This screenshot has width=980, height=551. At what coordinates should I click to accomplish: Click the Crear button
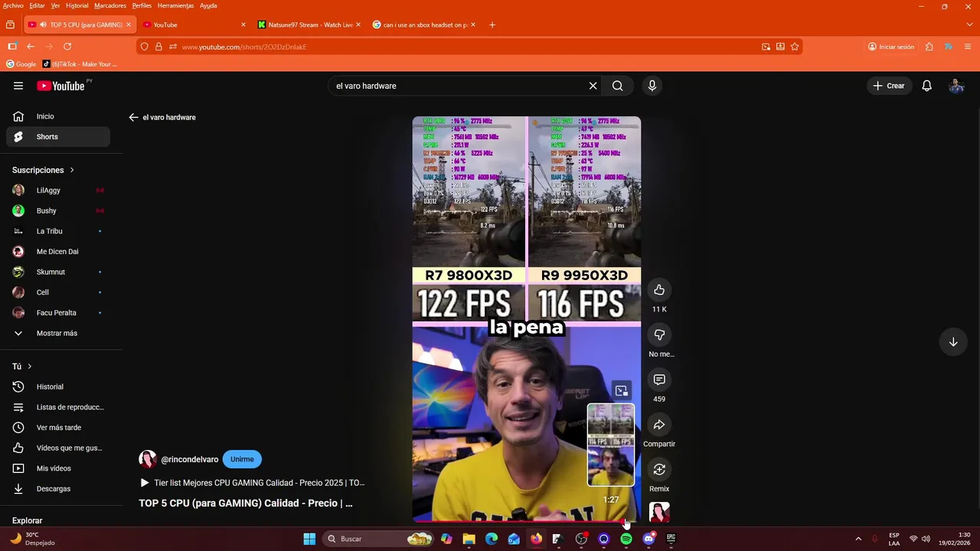coord(889,86)
